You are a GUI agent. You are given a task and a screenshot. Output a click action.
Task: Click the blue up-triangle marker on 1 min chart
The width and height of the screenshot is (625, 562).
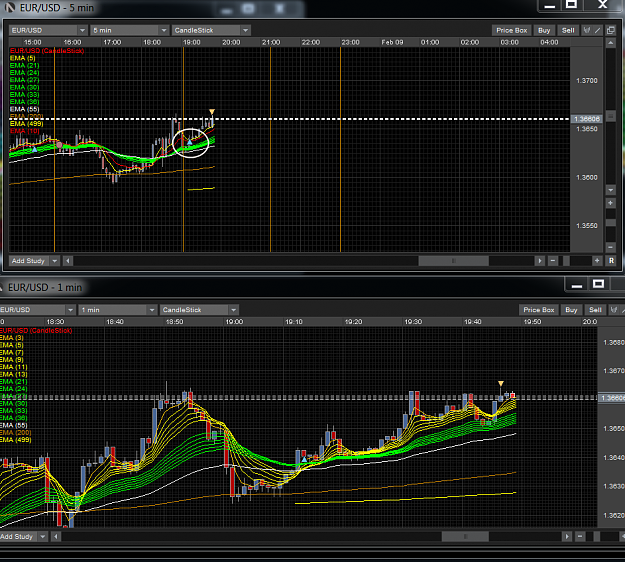click(x=304, y=460)
